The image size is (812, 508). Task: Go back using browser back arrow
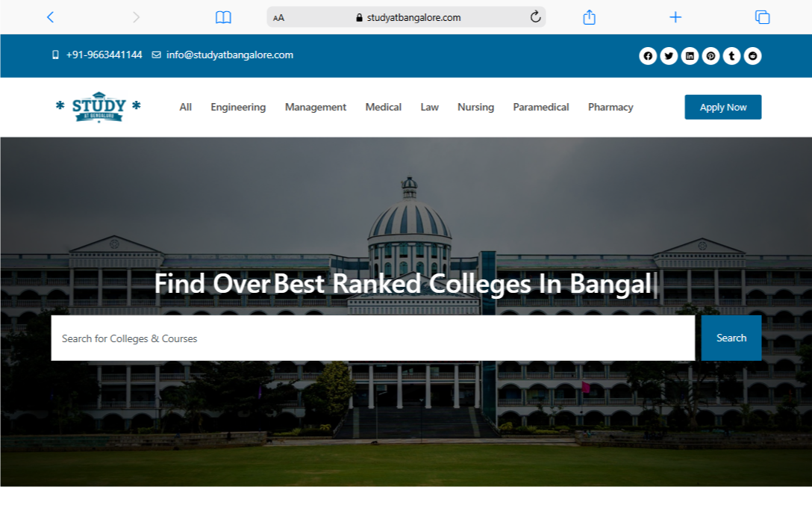(x=50, y=17)
